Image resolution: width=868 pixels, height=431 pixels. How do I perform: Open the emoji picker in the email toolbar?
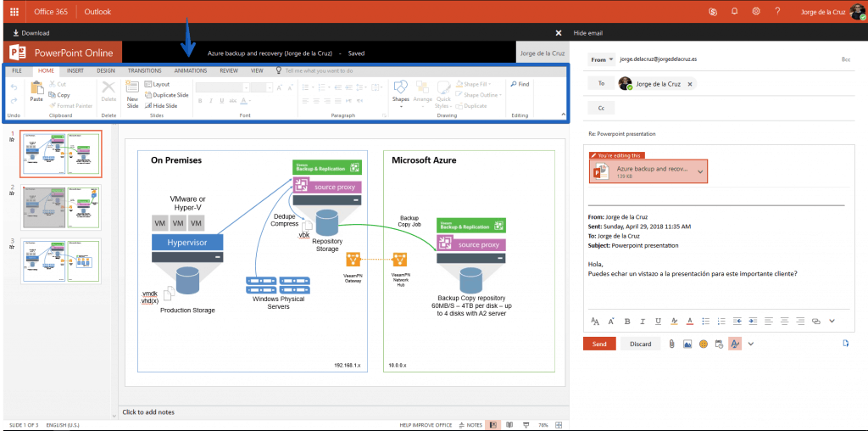(704, 344)
